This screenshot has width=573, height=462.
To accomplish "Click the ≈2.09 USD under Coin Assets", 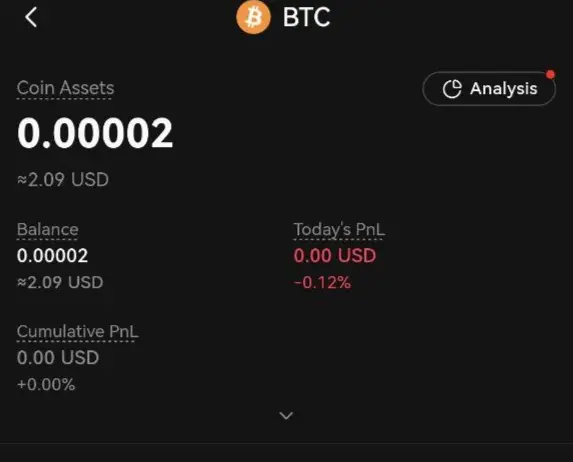I will (63, 179).
